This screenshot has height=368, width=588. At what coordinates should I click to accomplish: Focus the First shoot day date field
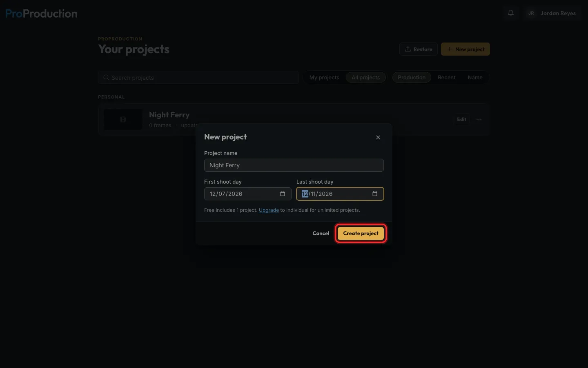click(247, 194)
